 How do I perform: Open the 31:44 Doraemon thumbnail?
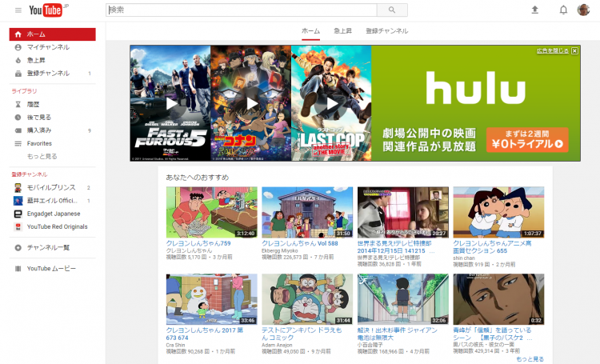tap(307, 299)
